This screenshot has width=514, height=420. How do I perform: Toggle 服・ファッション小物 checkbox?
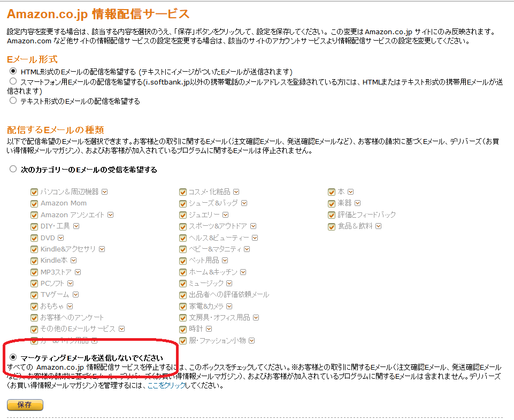pyautogui.click(x=183, y=341)
